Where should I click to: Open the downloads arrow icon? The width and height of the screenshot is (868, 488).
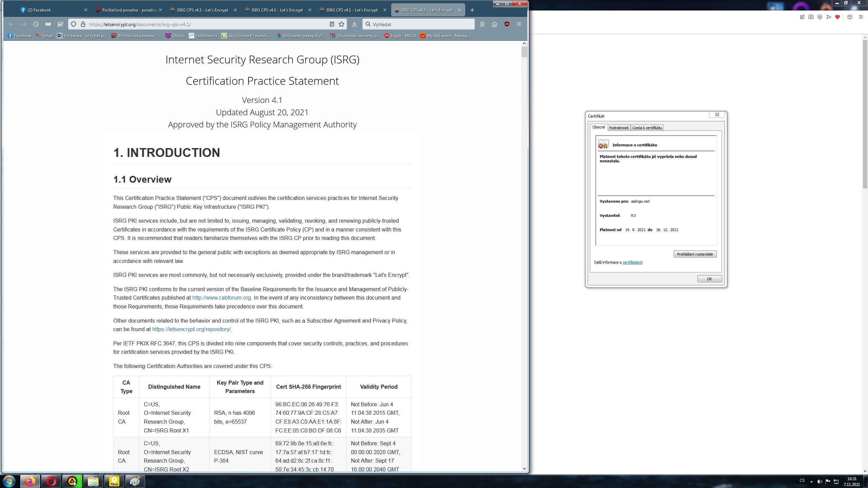[354, 24]
